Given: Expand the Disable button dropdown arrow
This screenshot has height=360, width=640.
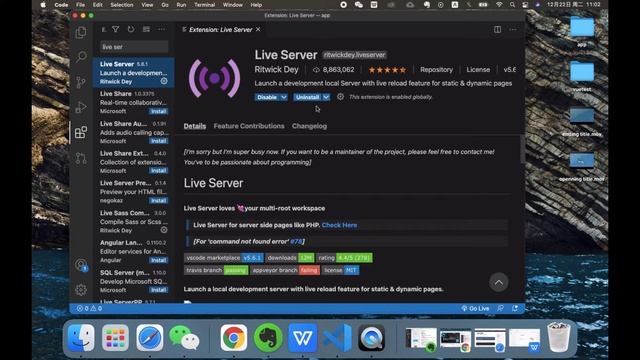Looking at the screenshot, I should pyautogui.click(x=284, y=97).
